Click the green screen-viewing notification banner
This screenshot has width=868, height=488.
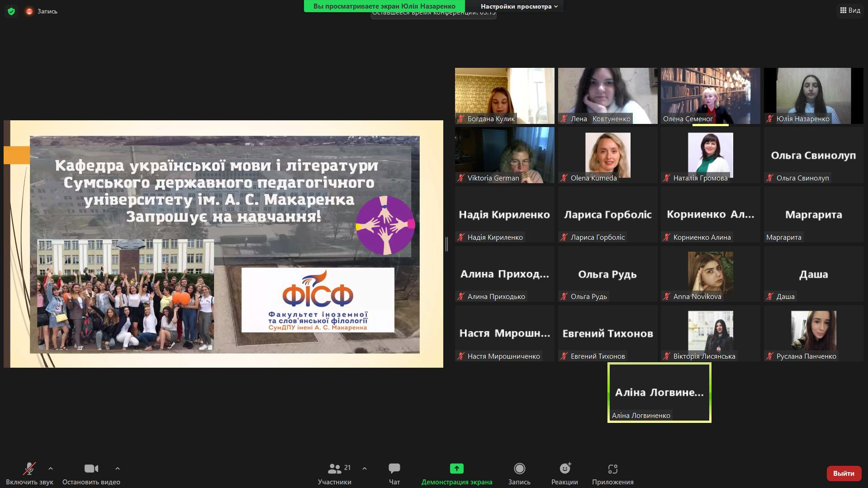pyautogui.click(x=384, y=6)
